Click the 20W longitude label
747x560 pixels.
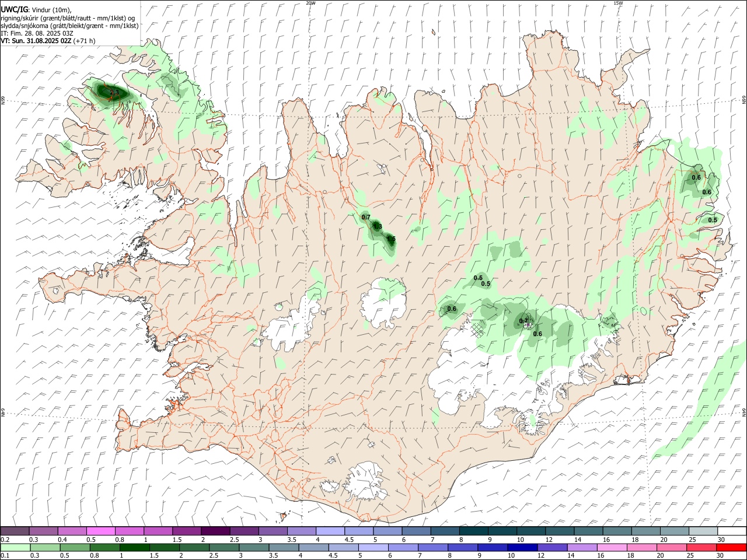[x=310, y=3]
